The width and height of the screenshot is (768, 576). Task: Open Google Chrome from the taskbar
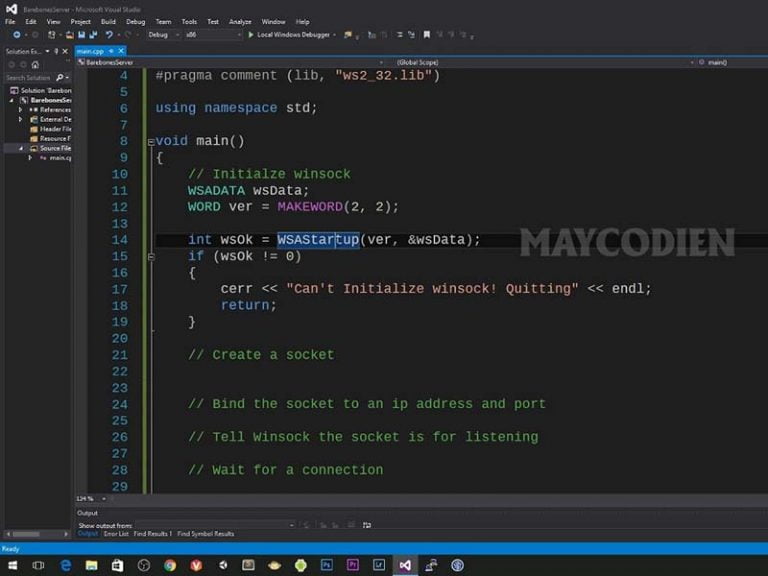tap(169, 565)
